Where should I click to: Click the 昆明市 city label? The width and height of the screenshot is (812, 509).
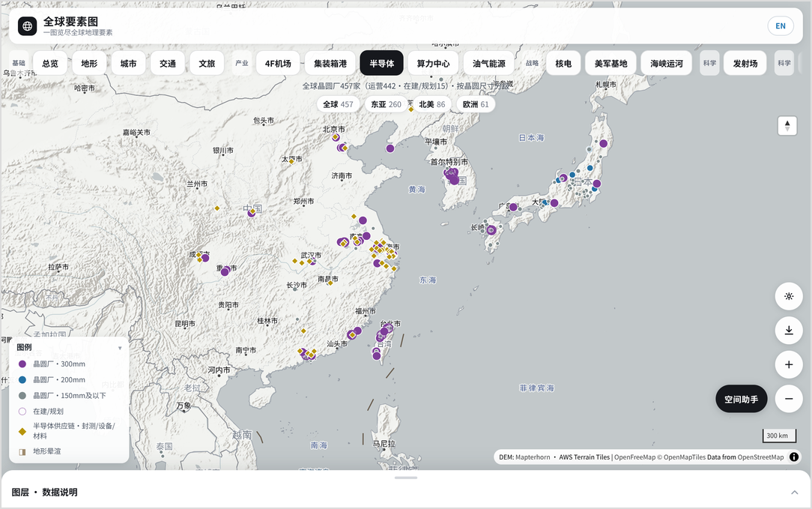tap(185, 323)
